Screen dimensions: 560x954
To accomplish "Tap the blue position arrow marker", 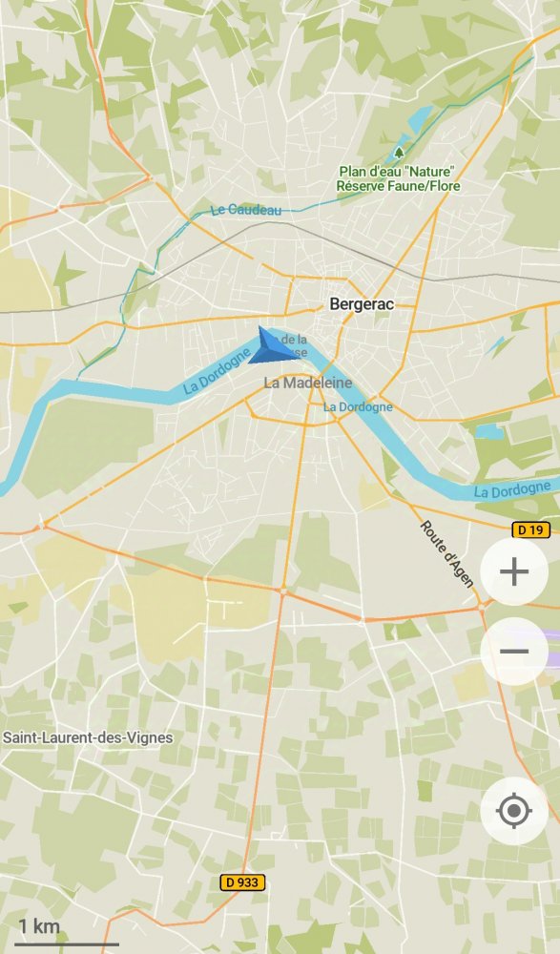I will 273,346.
